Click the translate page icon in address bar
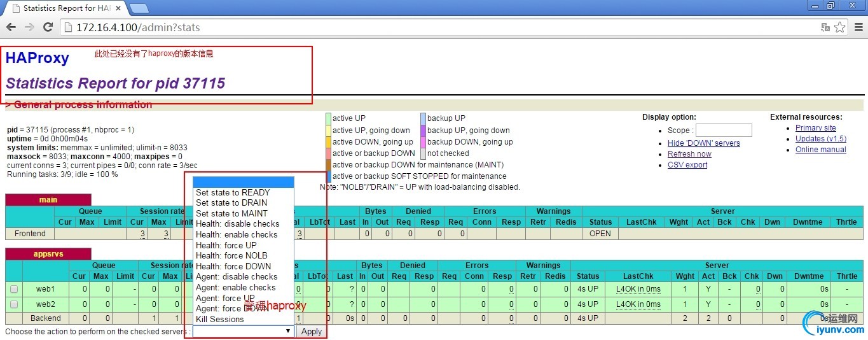 tap(825, 27)
